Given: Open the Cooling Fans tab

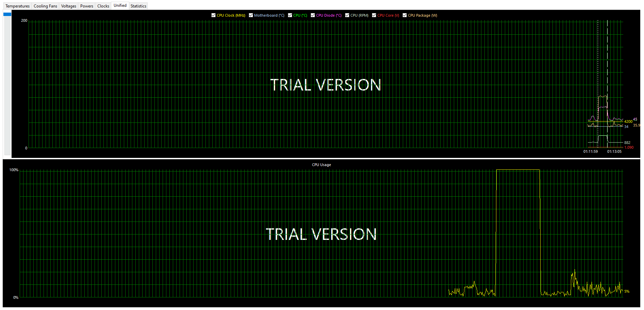Looking at the screenshot, I should coord(45,6).
